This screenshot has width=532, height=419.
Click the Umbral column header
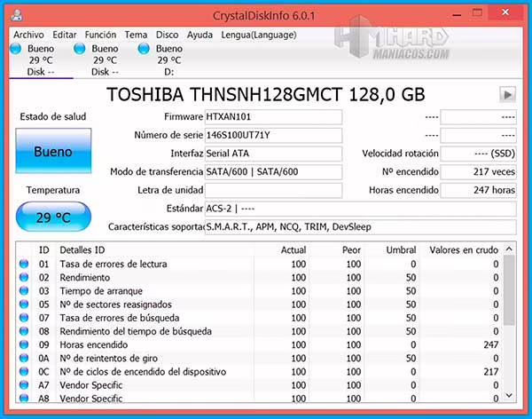click(x=401, y=250)
